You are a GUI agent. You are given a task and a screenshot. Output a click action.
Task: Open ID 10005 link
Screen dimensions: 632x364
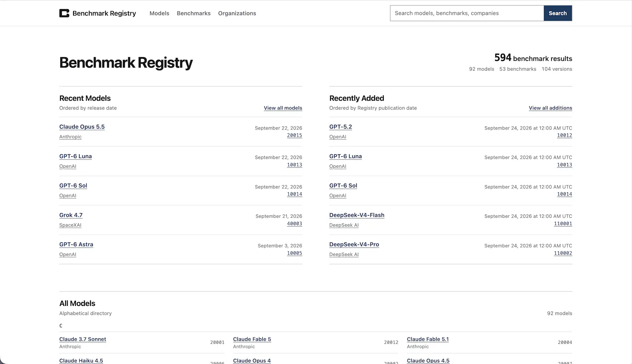294,253
